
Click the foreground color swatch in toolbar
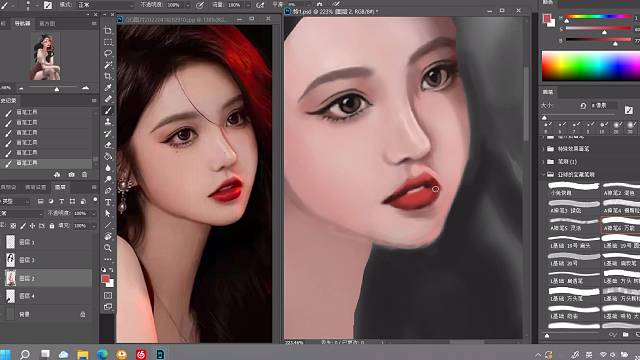click(105, 279)
